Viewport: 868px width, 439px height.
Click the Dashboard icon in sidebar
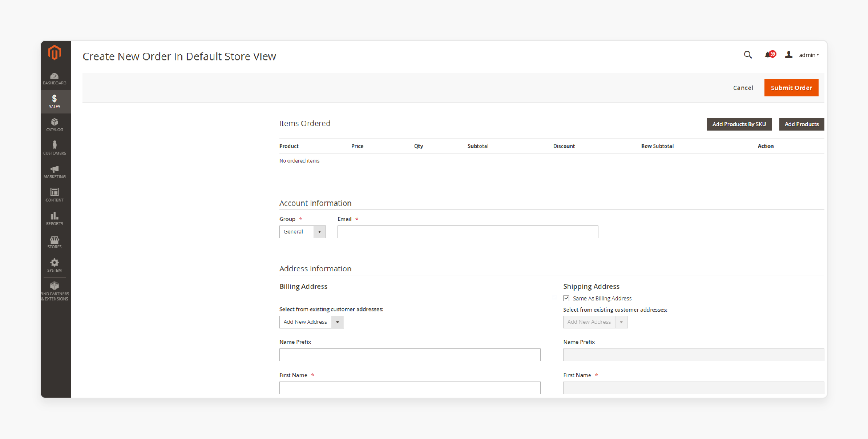click(x=54, y=79)
